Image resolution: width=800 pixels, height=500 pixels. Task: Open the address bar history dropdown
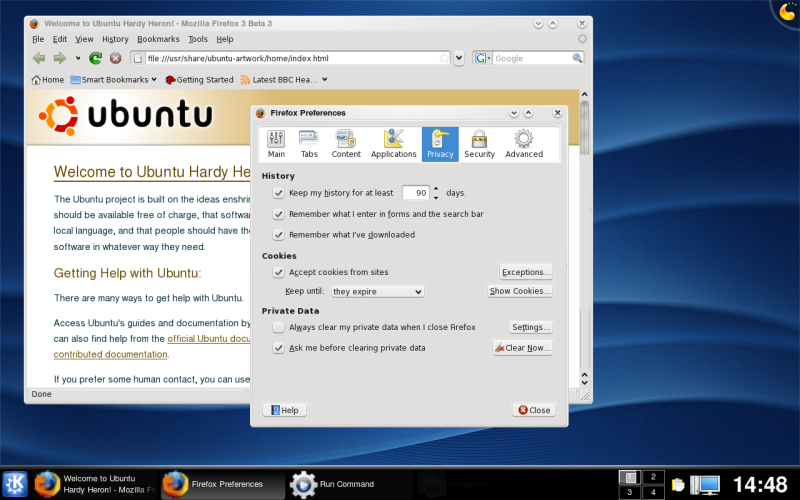459,58
